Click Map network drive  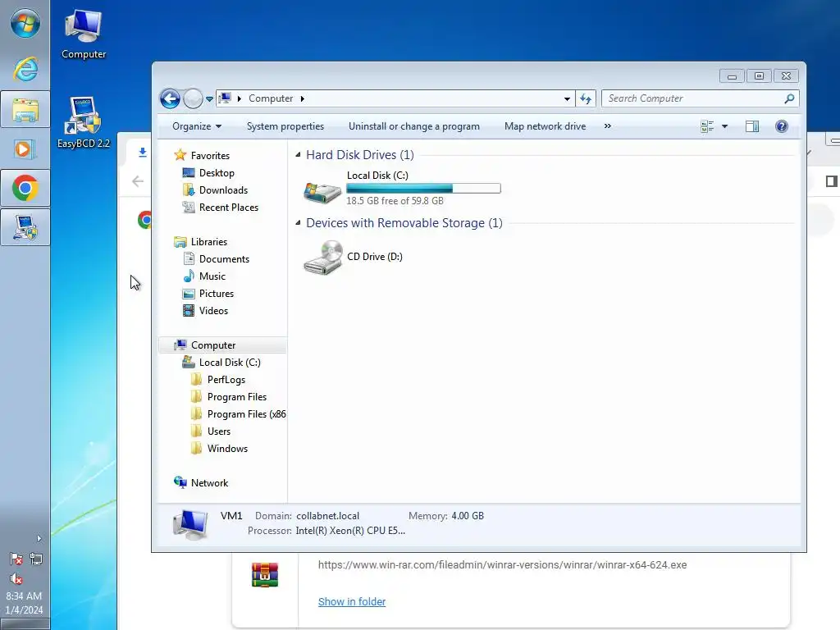pyautogui.click(x=545, y=126)
